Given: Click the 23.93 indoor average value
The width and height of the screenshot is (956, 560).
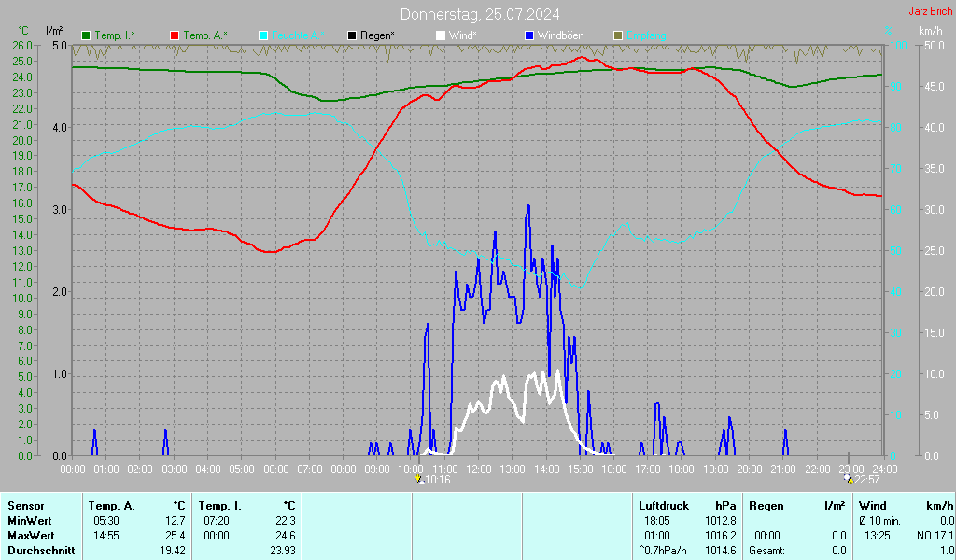Looking at the screenshot, I should [283, 551].
